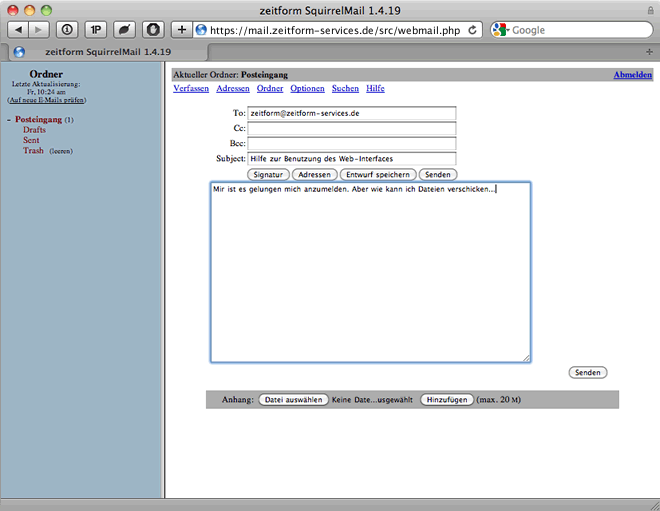Click the Subject field

click(x=351, y=159)
